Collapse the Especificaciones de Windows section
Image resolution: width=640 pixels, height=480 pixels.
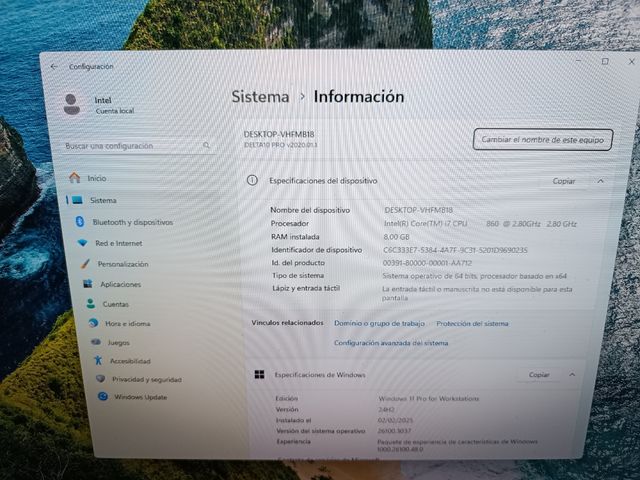tap(572, 374)
